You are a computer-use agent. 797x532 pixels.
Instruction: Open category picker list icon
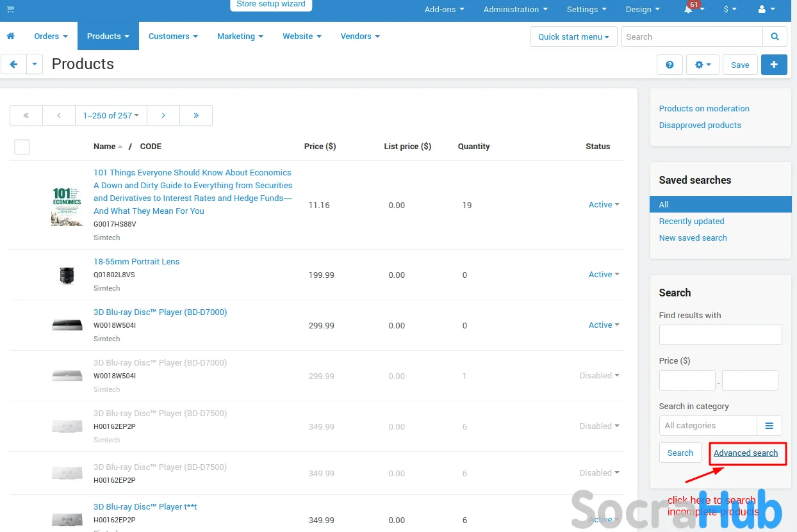(x=769, y=426)
